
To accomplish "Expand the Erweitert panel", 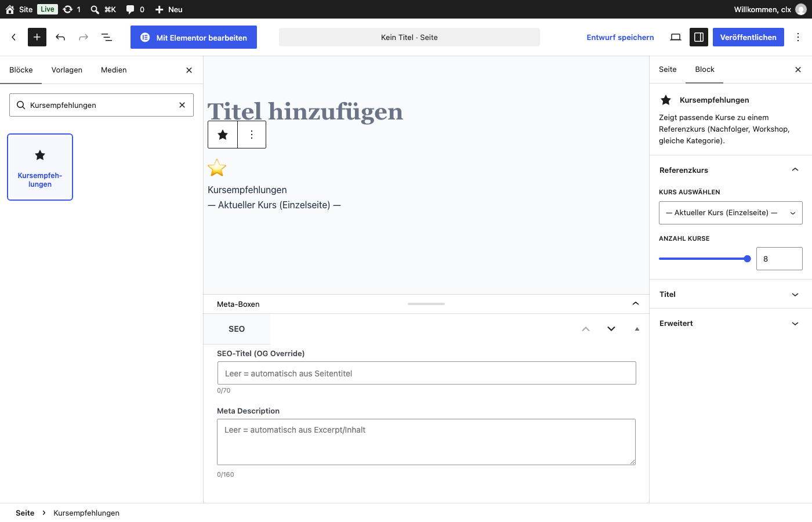I will point(731,323).
